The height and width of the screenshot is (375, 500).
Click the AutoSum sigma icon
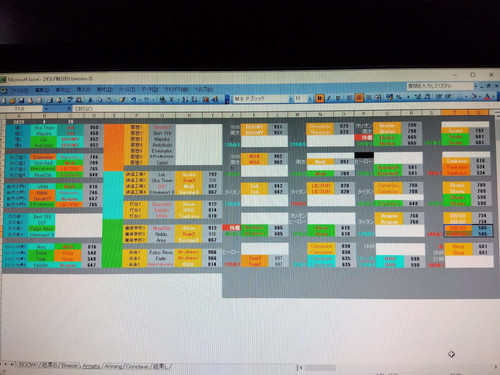[x=172, y=100]
